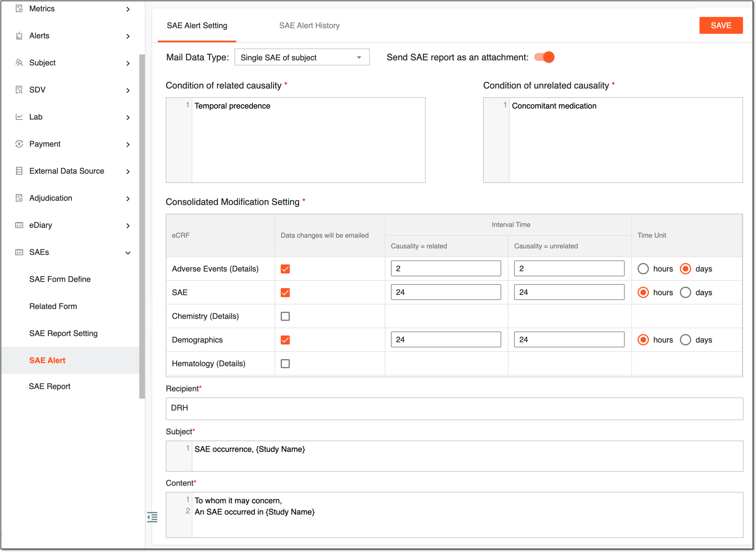The height and width of the screenshot is (552, 756).
Task: Click the SAEs calendar icon
Action: pos(19,252)
